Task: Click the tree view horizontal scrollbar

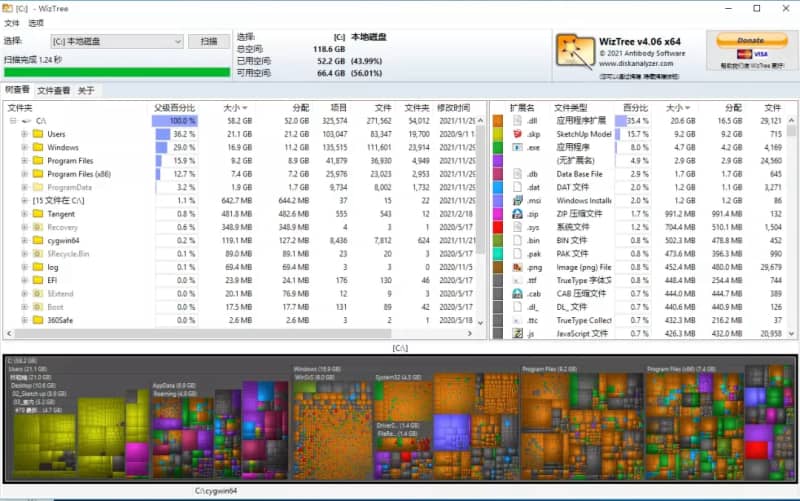Action: (203, 333)
